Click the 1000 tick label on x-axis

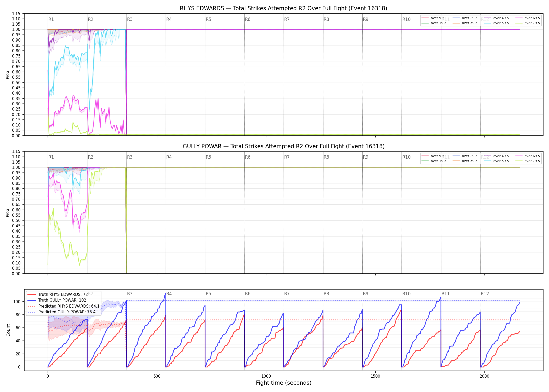point(266,376)
